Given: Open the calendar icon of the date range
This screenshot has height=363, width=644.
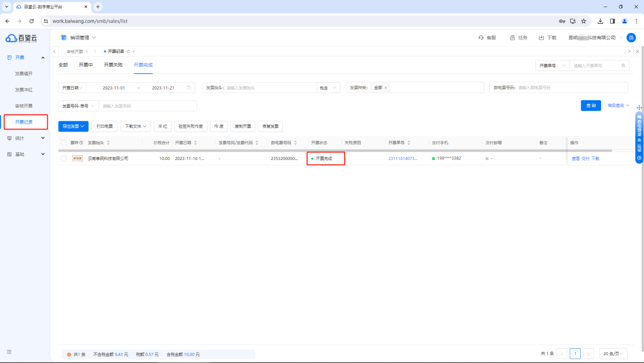Looking at the screenshot, I should click(x=188, y=88).
